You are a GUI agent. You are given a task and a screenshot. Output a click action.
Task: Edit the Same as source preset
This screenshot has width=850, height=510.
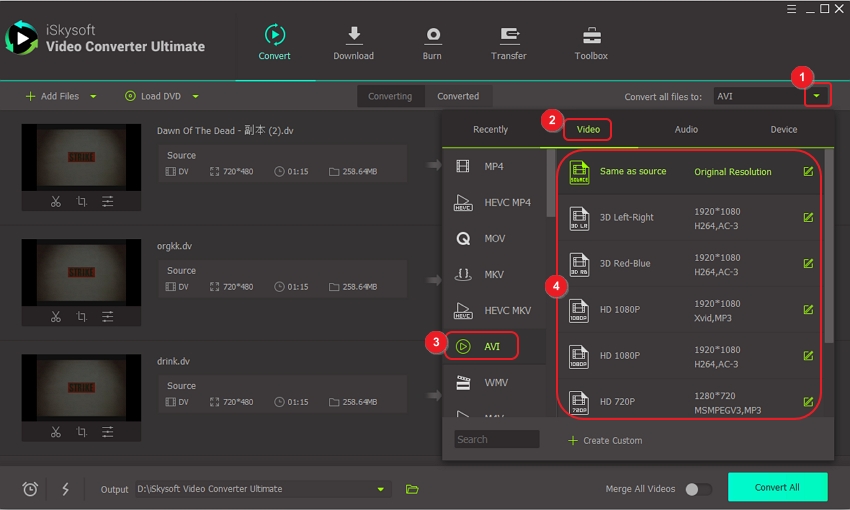click(808, 172)
